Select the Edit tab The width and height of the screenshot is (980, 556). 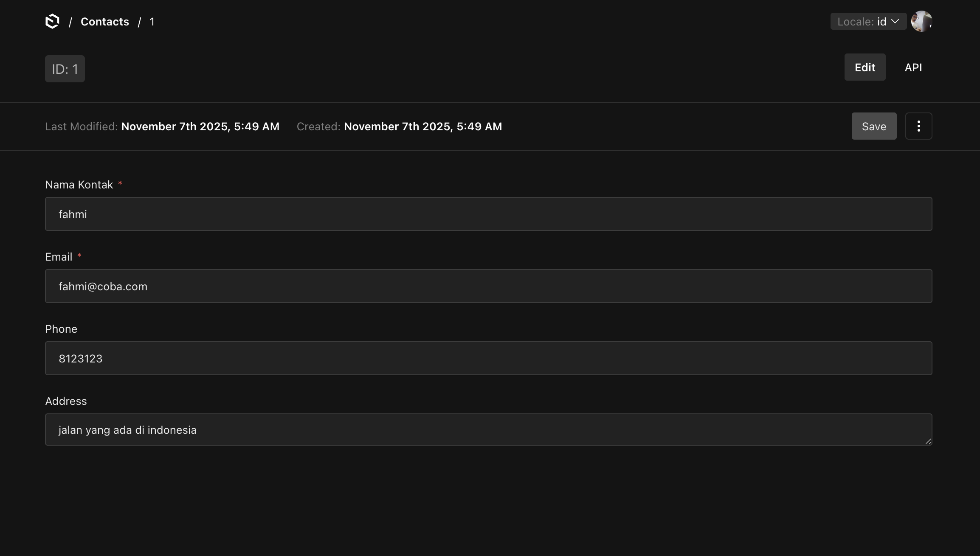[865, 67]
